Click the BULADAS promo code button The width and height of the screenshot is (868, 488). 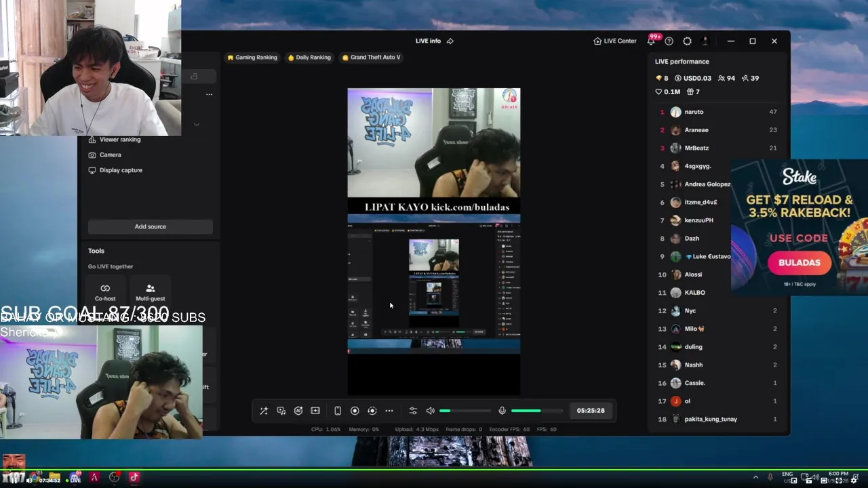pyautogui.click(x=799, y=263)
